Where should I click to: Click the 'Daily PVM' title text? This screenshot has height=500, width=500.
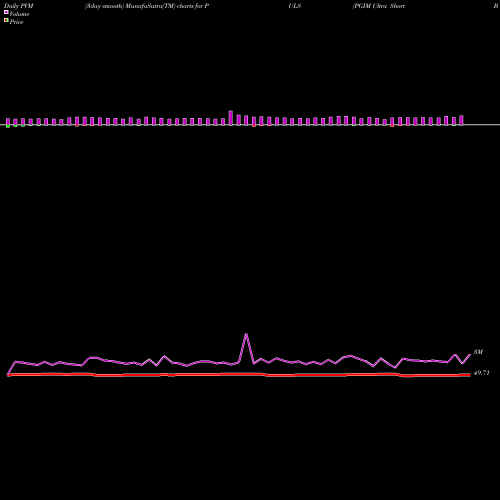click(x=19, y=6)
